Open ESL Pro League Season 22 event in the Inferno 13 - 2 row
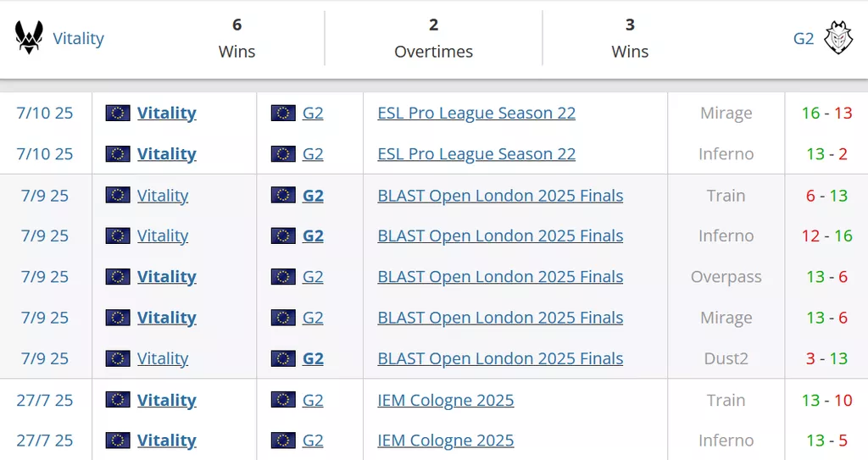This screenshot has width=868, height=460. pos(476,153)
